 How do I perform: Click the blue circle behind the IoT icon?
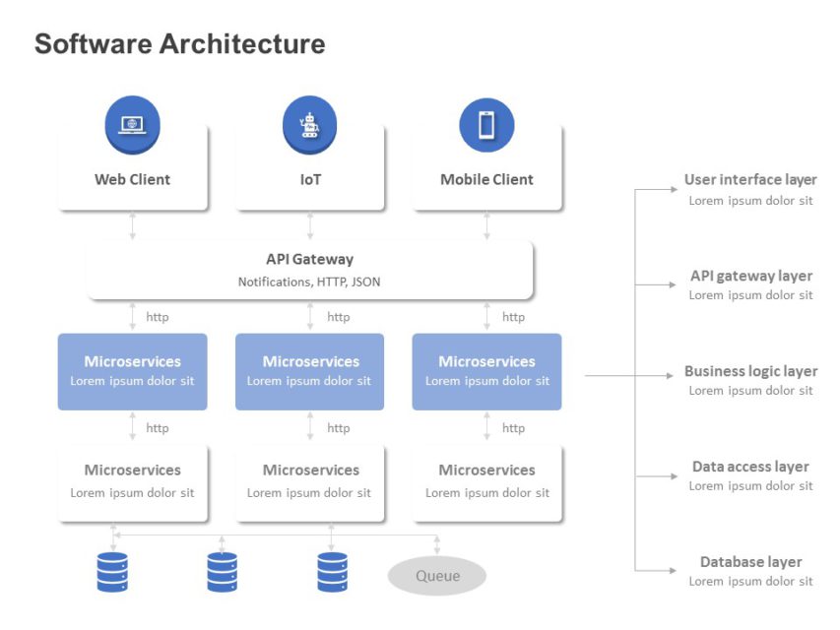point(310,124)
